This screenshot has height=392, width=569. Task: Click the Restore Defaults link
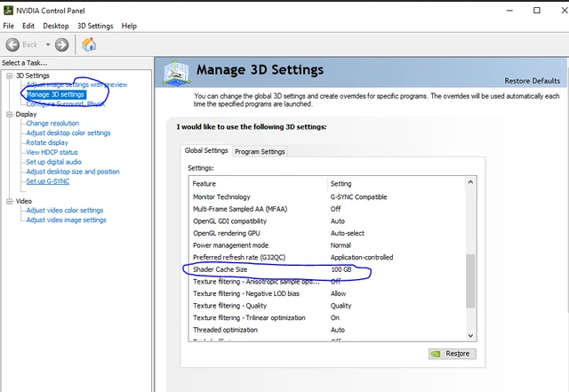tap(532, 81)
